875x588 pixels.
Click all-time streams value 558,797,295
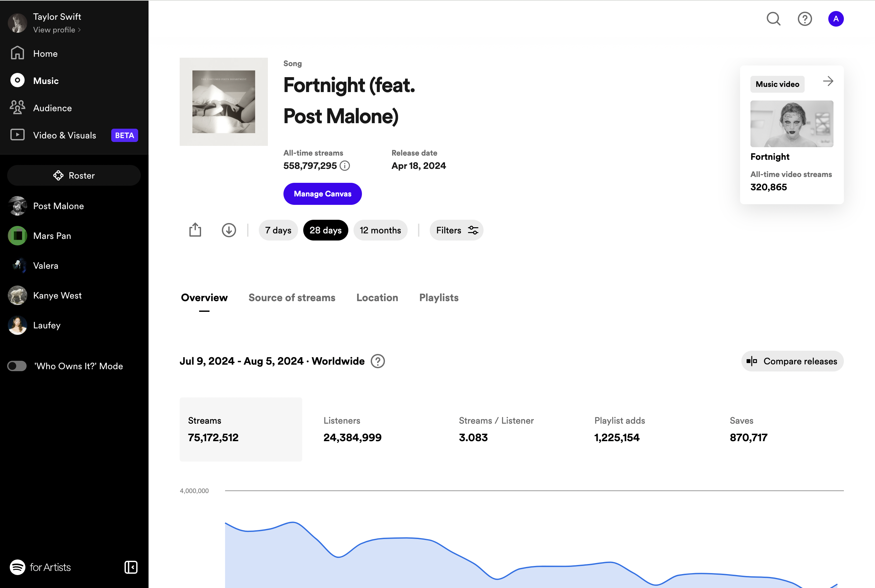tap(310, 166)
